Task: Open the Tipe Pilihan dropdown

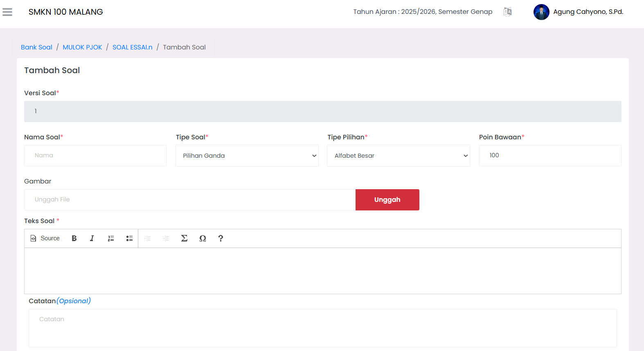Action: (398, 156)
